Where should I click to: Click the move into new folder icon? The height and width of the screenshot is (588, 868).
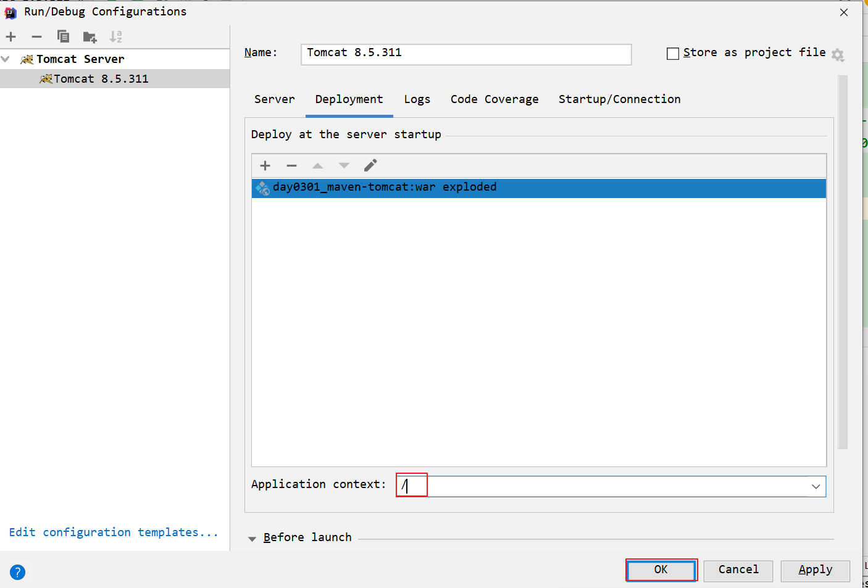coord(90,37)
